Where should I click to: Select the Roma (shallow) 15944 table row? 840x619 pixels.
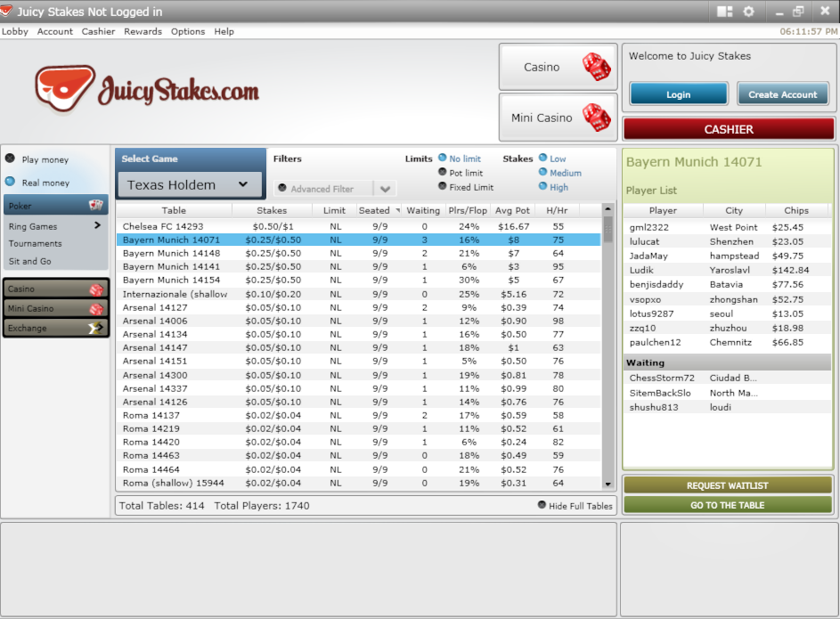(358, 483)
